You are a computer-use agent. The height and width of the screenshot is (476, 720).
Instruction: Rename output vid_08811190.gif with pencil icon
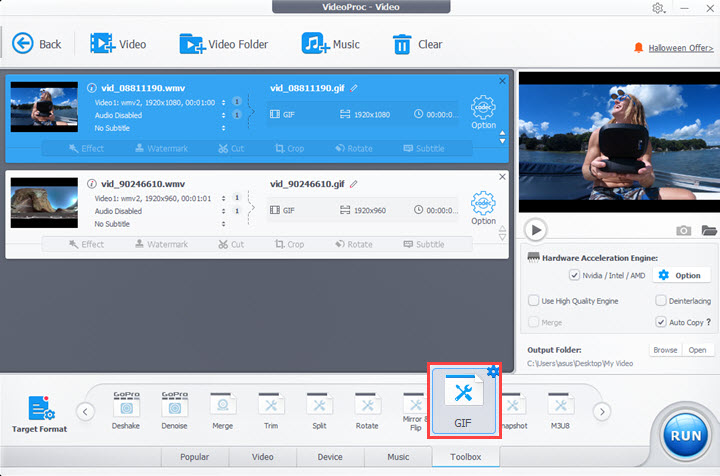coord(354,88)
